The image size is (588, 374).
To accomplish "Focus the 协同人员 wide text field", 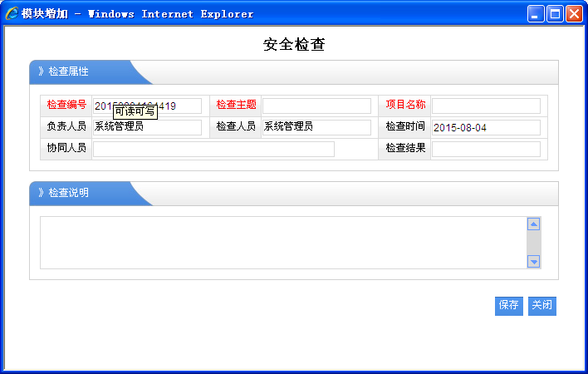I will 213,149.
